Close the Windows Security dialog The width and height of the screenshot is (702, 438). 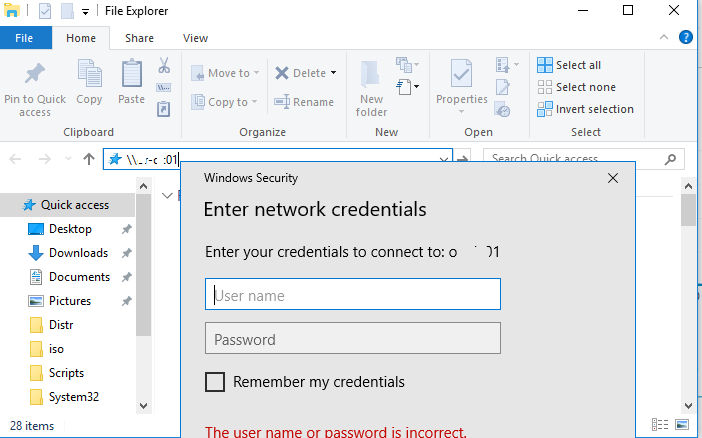(x=613, y=178)
